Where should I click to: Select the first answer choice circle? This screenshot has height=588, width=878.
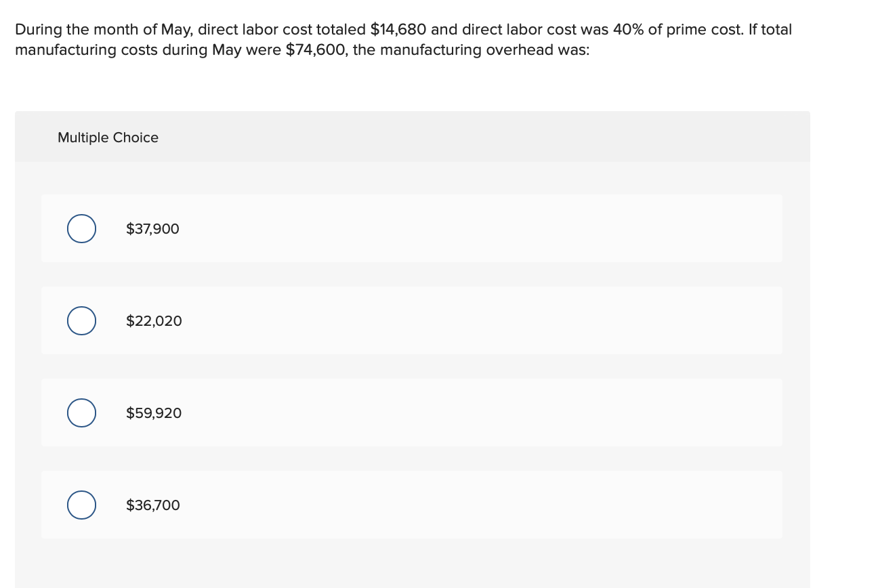(81, 228)
